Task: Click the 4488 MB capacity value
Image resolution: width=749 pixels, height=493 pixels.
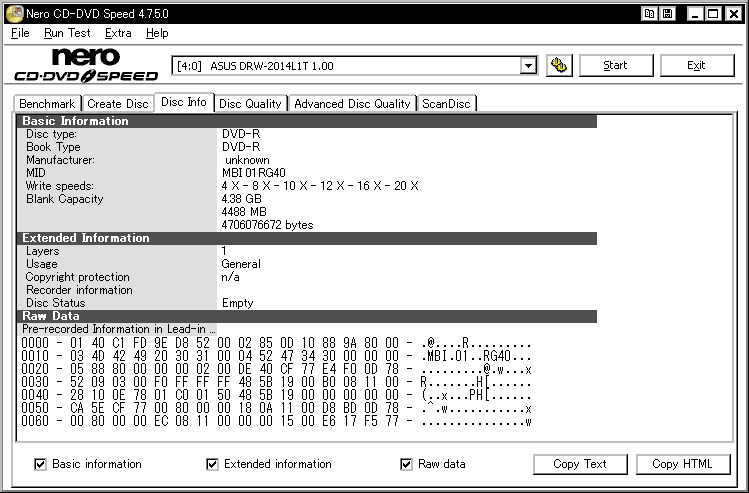Action: point(244,212)
